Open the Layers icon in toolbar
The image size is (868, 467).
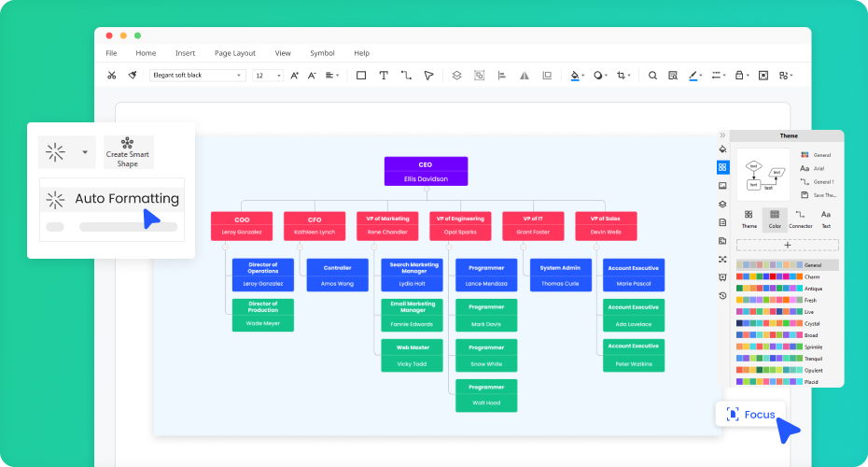point(456,75)
